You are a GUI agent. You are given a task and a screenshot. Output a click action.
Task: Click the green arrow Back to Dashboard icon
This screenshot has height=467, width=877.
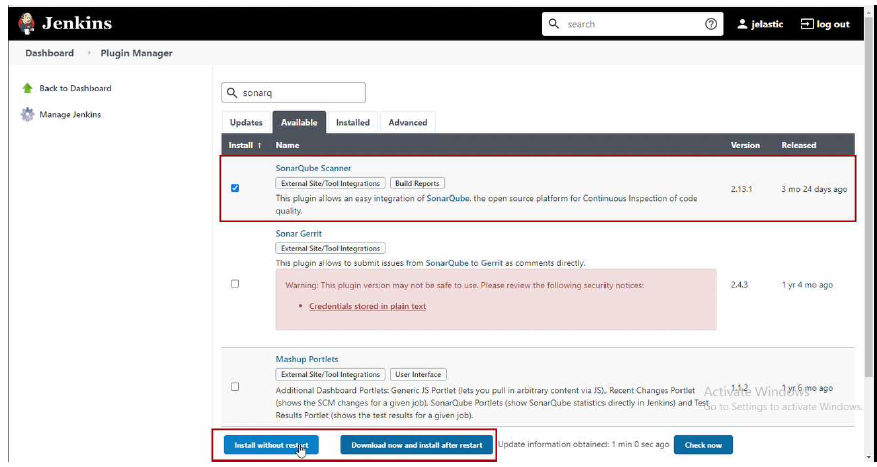27,88
